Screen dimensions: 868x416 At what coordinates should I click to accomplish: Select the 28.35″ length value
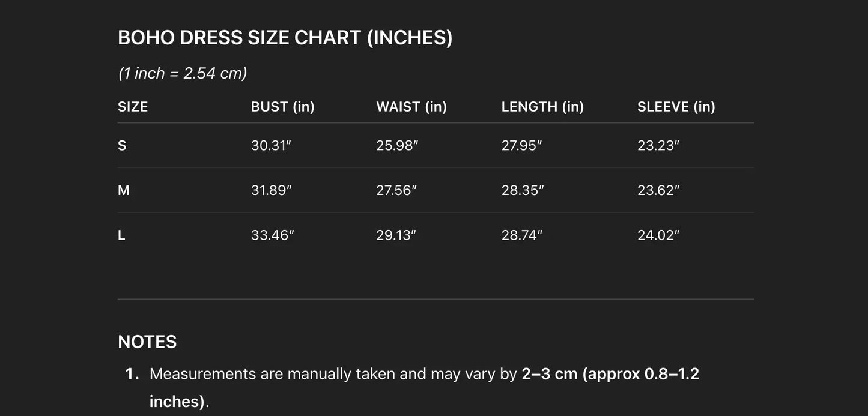coord(523,190)
